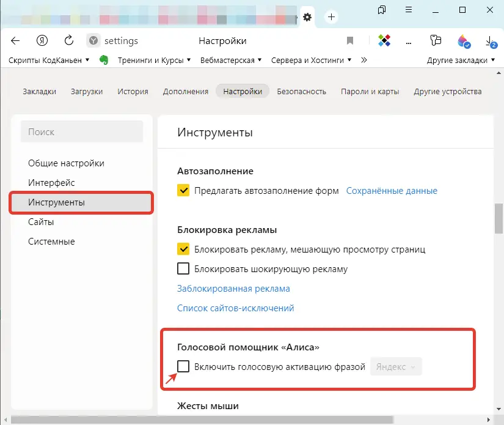The width and height of the screenshot is (504, 425).
Task: Open the Yandex home page icon
Action: click(42, 41)
